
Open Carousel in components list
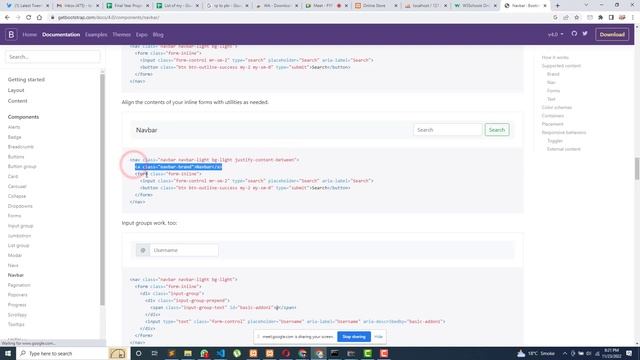[x=17, y=187]
